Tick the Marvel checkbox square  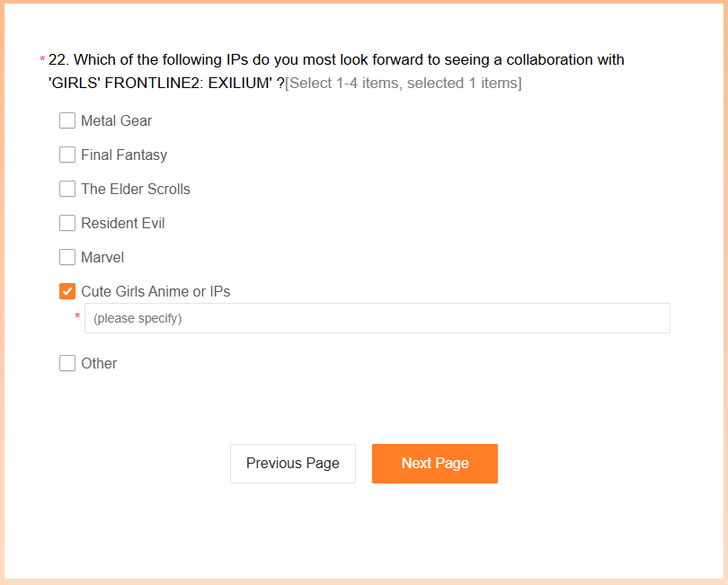(x=67, y=257)
